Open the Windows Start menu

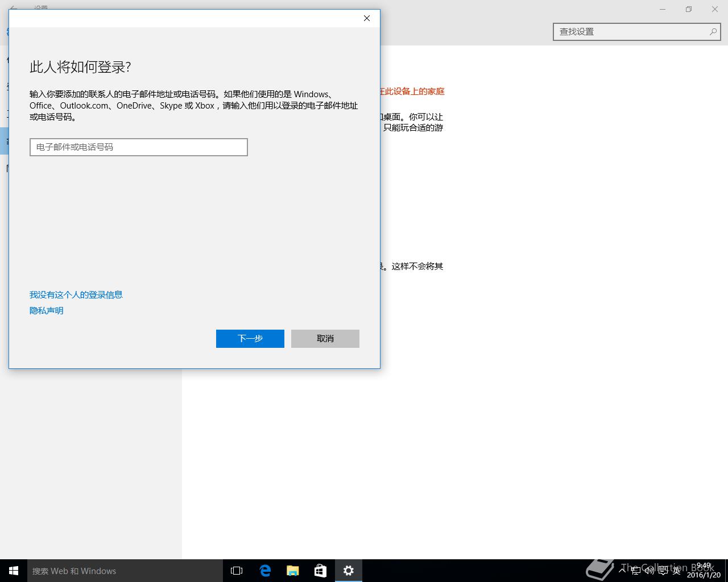tap(14, 571)
